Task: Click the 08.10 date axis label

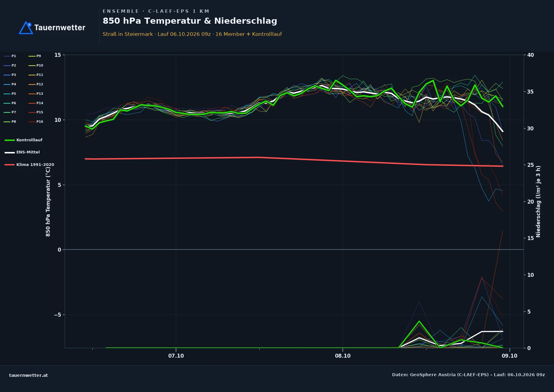Action: pos(343,356)
